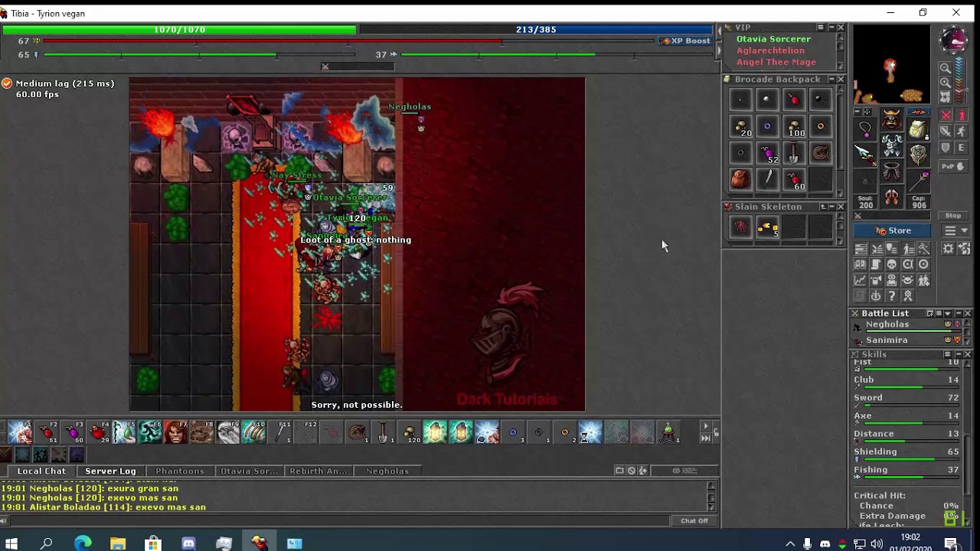Toggle the defensive shield fight mode

(x=946, y=148)
